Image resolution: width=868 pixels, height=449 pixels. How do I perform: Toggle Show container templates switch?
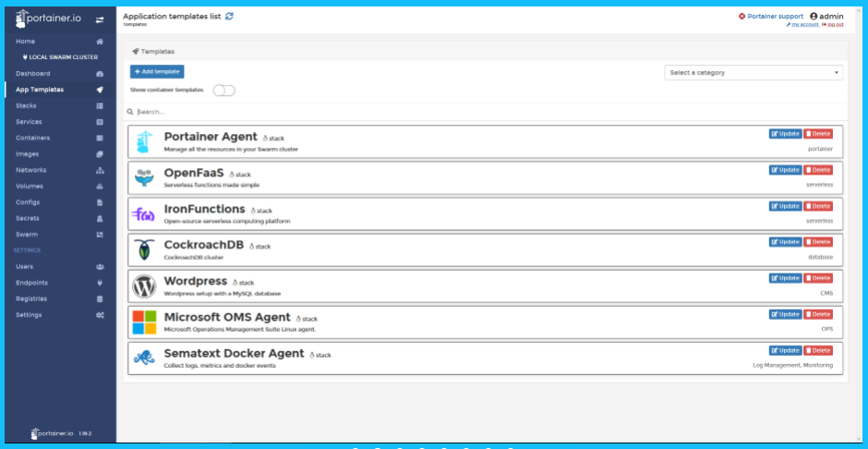(224, 91)
